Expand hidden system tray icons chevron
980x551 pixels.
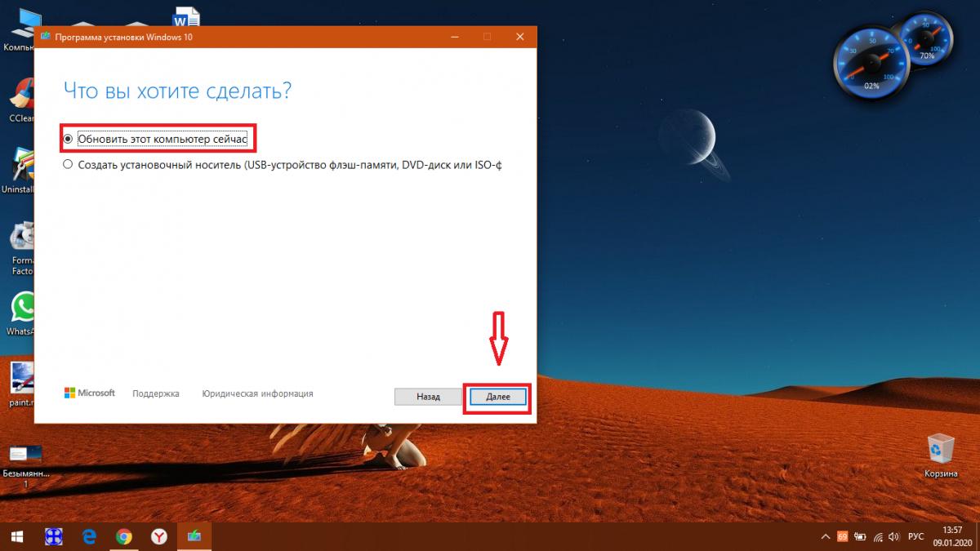pos(824,536)
